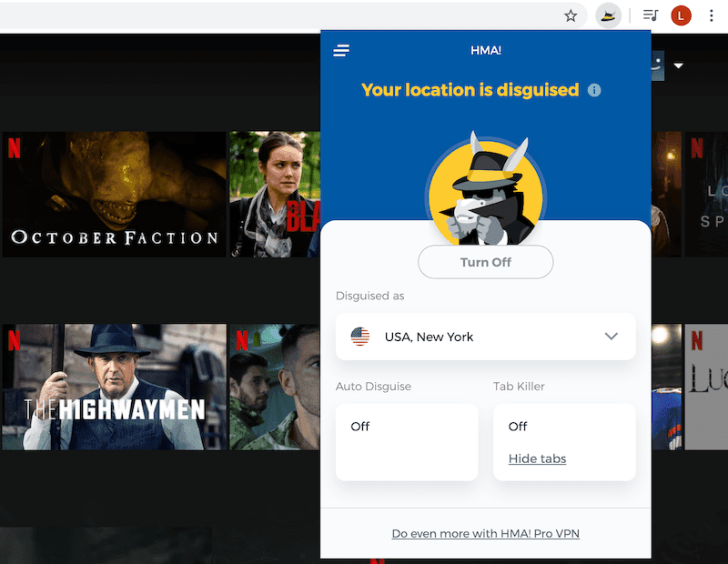The height and width of the screenshot is (564, 728).
Task: Click the 'Auto Disguise' label
Action: point(373,387)
